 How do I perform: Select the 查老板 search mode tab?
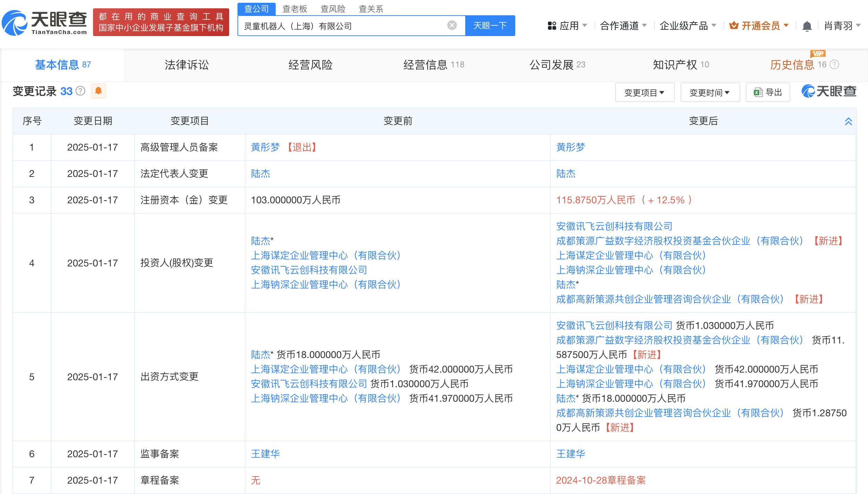[x=294, y=9]
